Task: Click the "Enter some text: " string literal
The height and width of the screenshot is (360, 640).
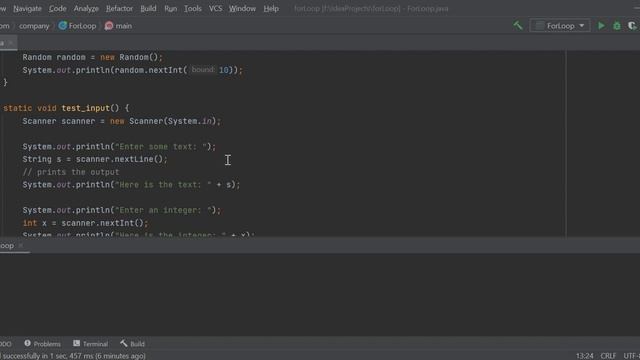Action: coord(161,147)
